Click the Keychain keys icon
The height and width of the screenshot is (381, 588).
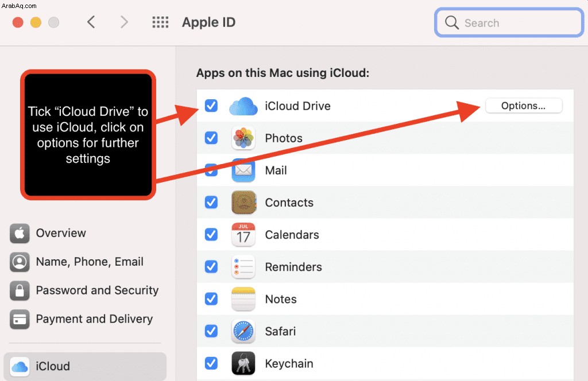coord(243,363)
